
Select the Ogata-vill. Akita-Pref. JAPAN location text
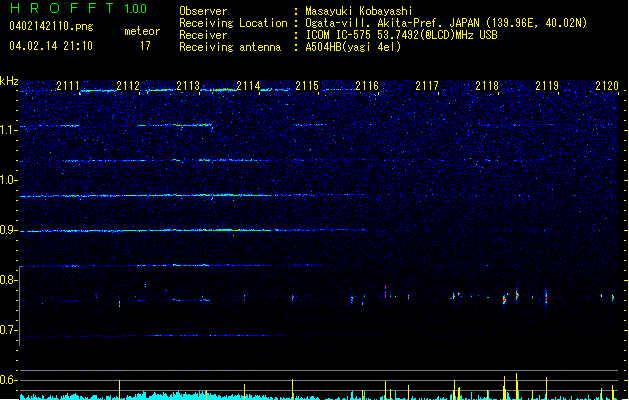[x=446, y=23]
